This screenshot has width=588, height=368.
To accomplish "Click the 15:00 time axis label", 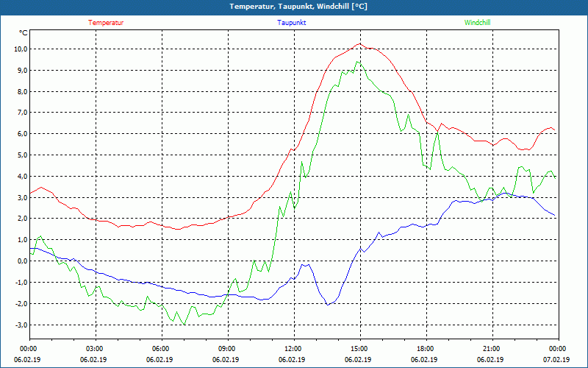I will pos(360,349).
